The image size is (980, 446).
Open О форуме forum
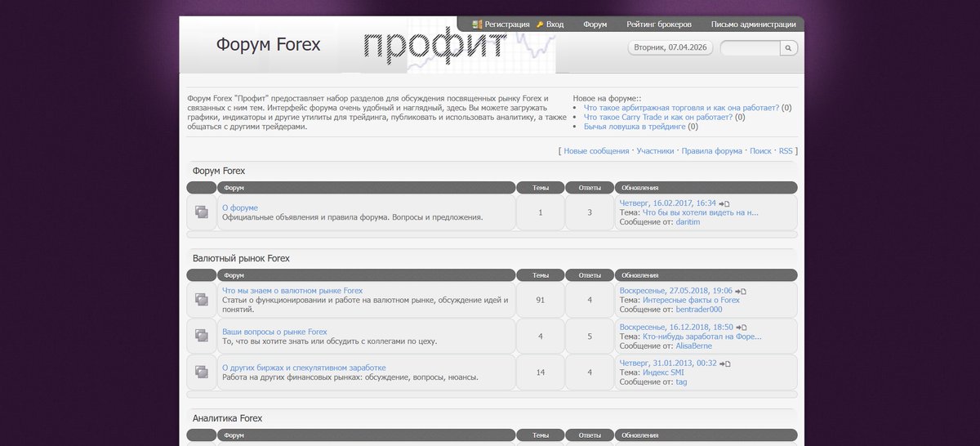click(x=240, y=207)
